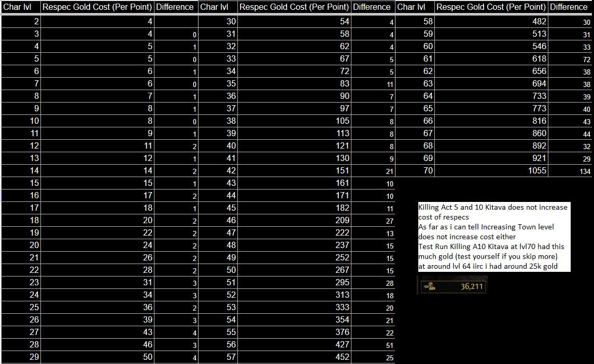This screenshot has height=364, width=594.
Task: Select respec cost cell 161
Action: [x=294, y=183]
